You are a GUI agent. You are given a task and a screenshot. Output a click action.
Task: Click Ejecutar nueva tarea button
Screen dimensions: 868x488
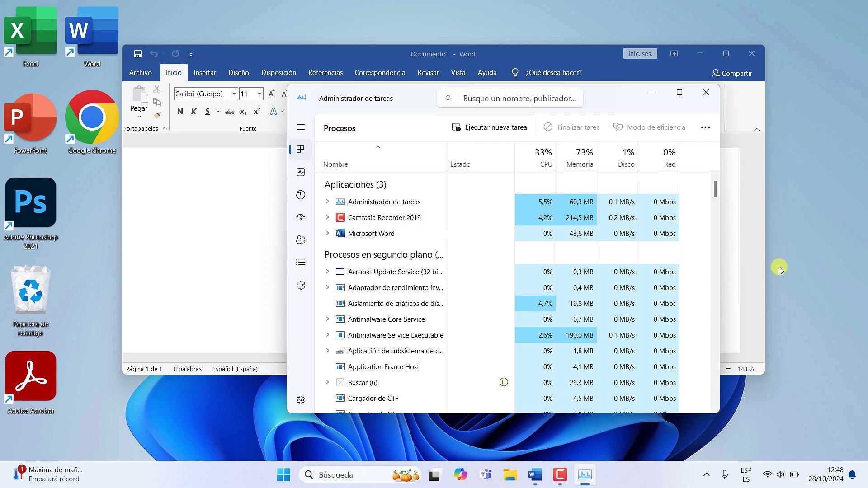coord(490,127)
